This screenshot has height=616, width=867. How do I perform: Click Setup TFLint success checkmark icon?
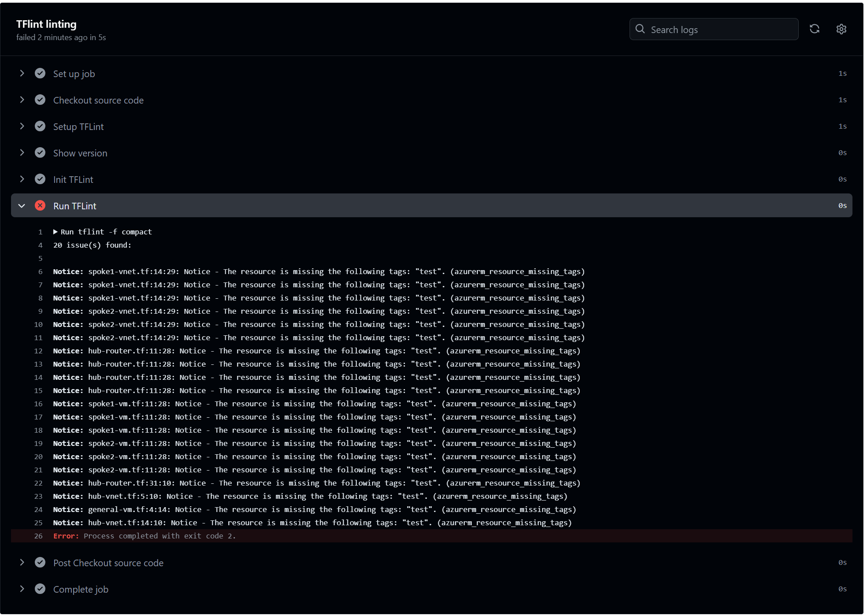[x=40, y=126]
